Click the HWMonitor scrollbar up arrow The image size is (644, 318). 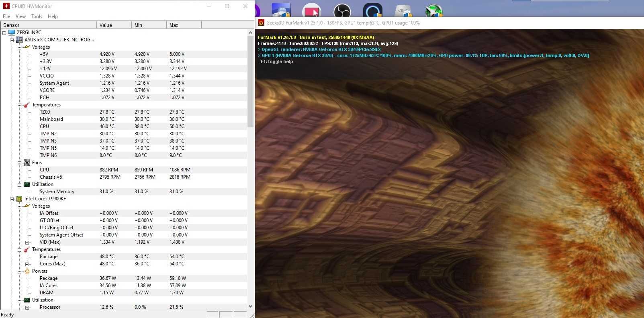[x=251, y=33]
